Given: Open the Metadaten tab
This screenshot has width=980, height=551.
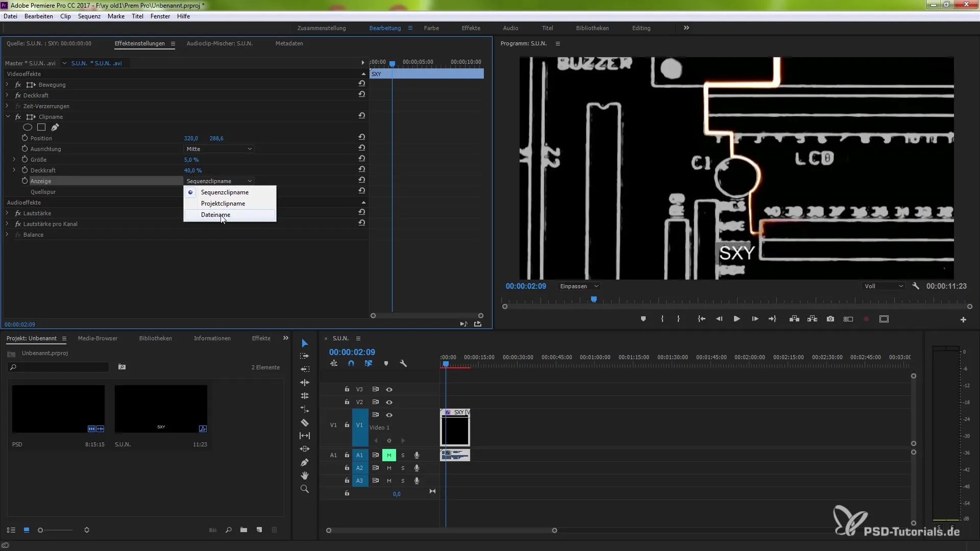Looking at the screenshot, I should pyautogui.click(x=289, y=43).
